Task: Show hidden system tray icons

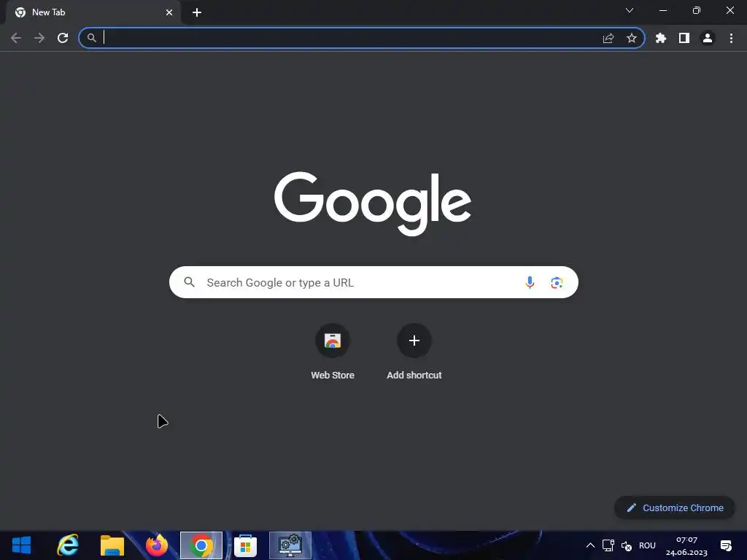Action: [590, 545]
